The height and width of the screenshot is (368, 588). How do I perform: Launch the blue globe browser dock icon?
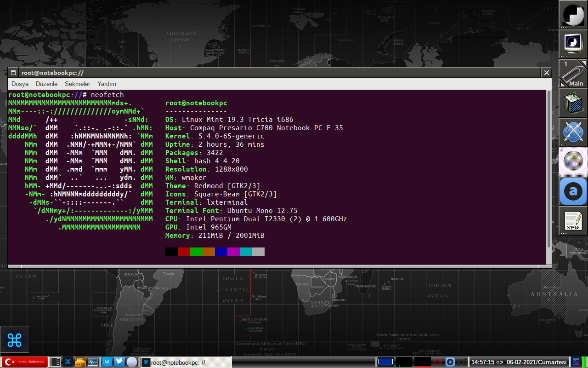(x=573, y=132)
